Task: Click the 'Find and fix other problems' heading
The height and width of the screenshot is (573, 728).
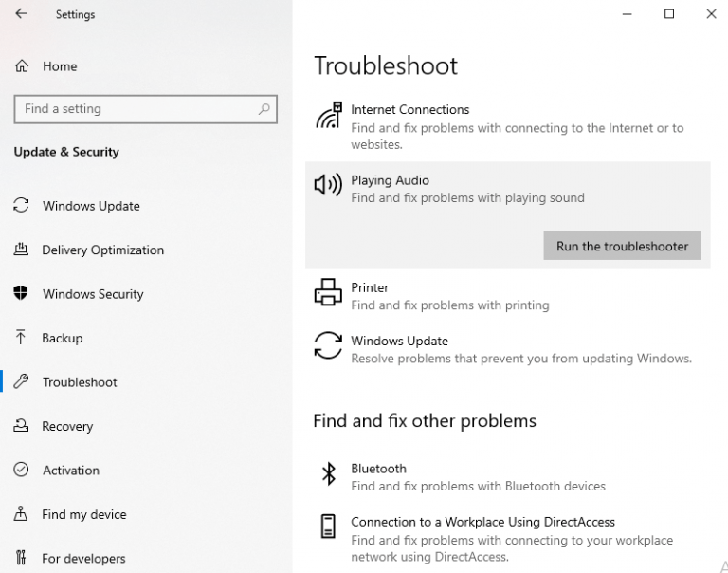Action: (425, 421)
